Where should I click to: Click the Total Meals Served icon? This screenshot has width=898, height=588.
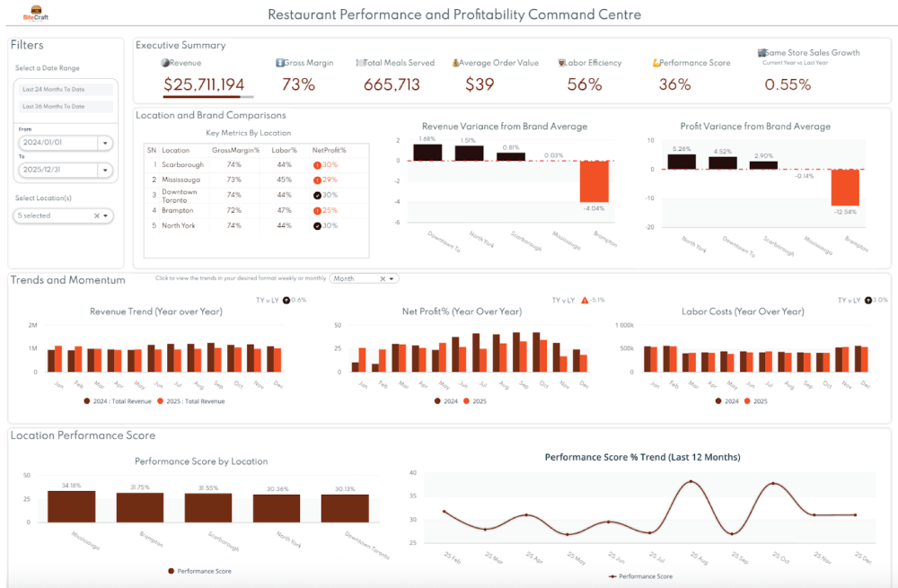(x=360, y=63)
